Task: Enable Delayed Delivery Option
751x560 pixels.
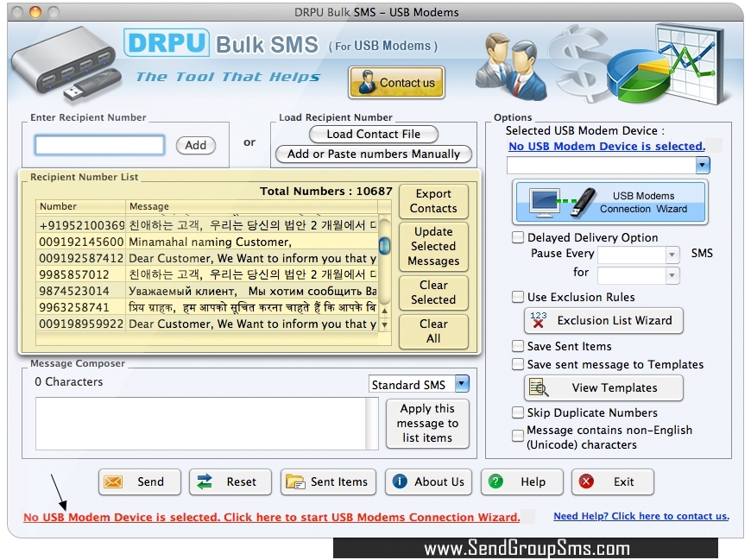Action: (518, 237)
